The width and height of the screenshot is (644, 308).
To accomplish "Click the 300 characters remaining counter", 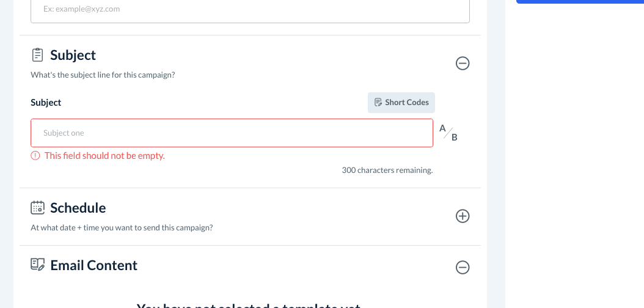I will point(387,170).
